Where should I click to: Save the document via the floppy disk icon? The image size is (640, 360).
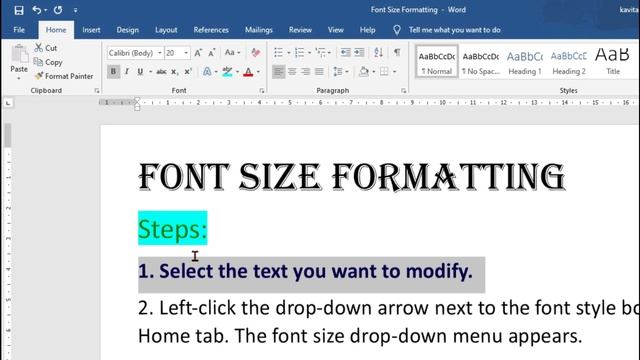[19, 10]
